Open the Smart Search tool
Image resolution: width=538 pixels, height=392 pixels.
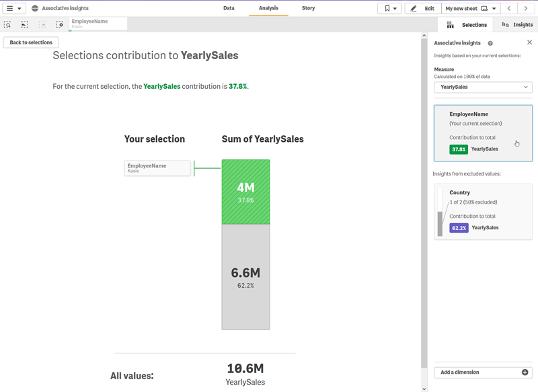8,24
